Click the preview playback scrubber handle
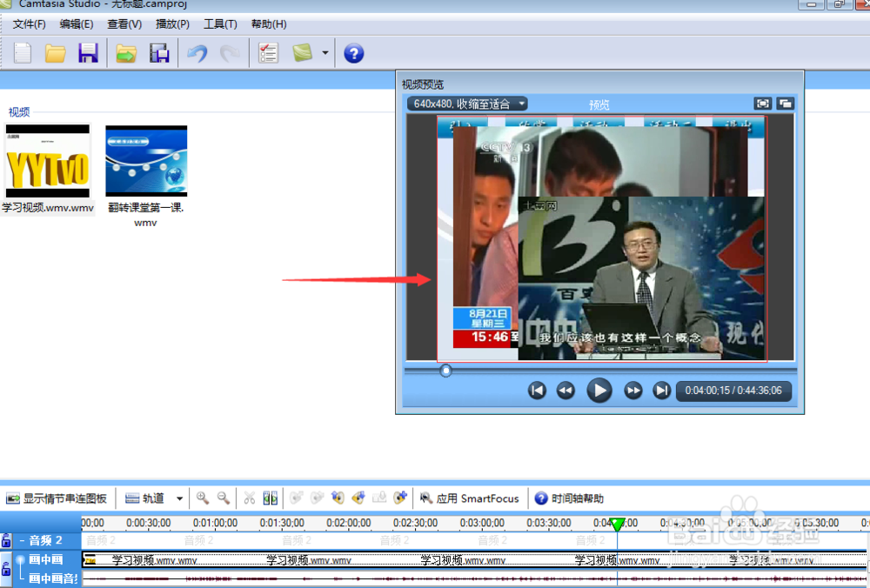 445,371
